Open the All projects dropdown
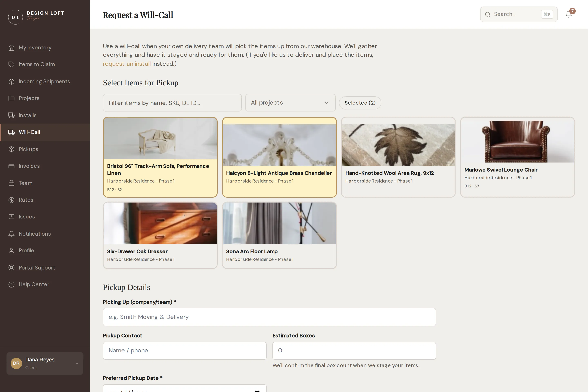Screen dimensions: 588x392 (290, 103)
